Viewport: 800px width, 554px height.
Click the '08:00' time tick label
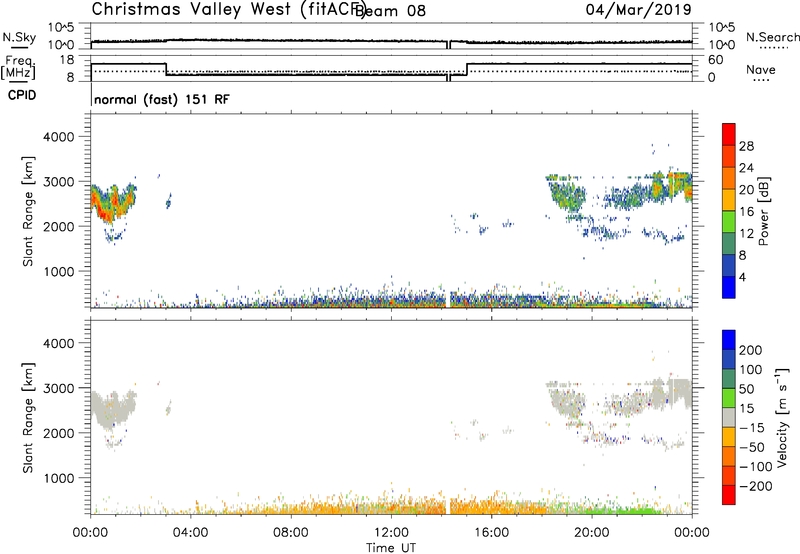click(x=291, y=533)
